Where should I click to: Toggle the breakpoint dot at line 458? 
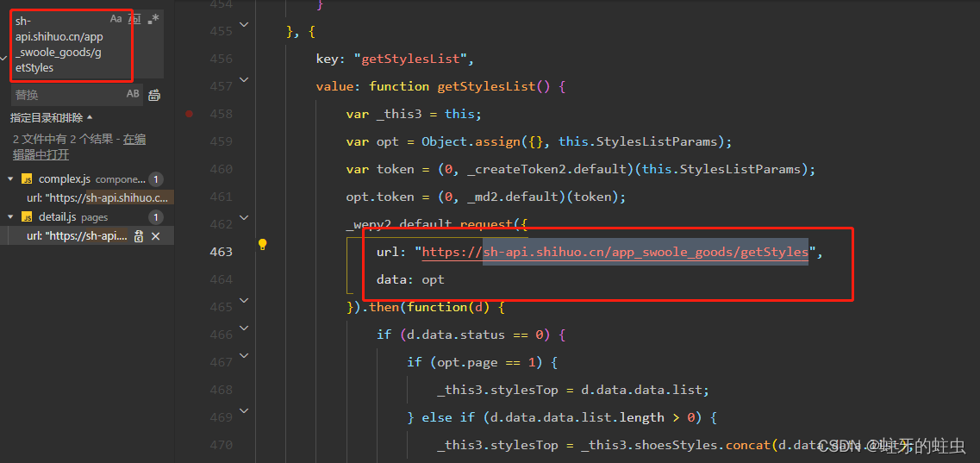click(x=190, y=114)
